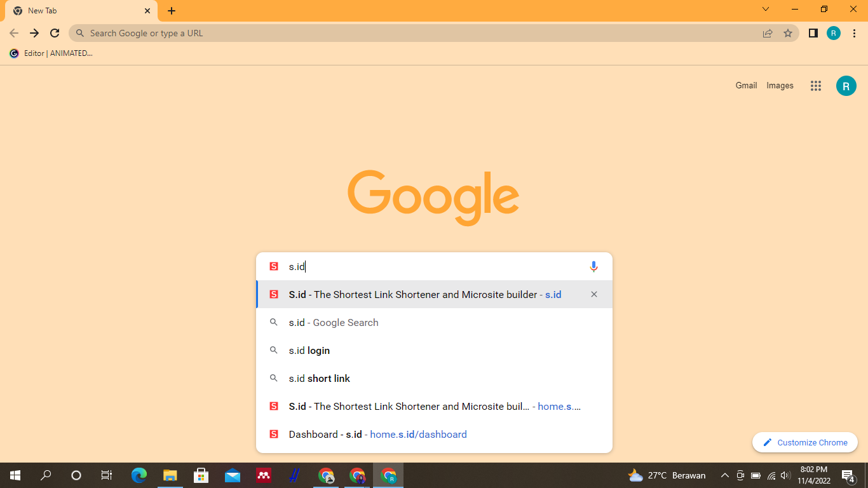Click the Customize Chrome button
This screenshot has height=488, width=868.
pyautogui.click(x=805, y=442)
